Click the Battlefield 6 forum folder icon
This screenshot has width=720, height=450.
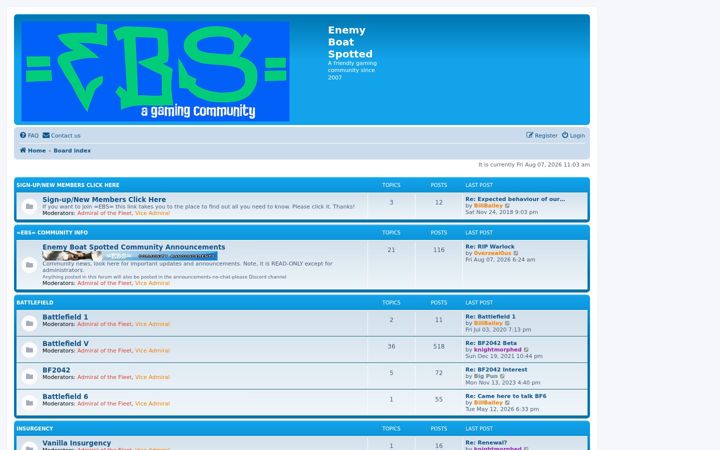pos(29,403)
